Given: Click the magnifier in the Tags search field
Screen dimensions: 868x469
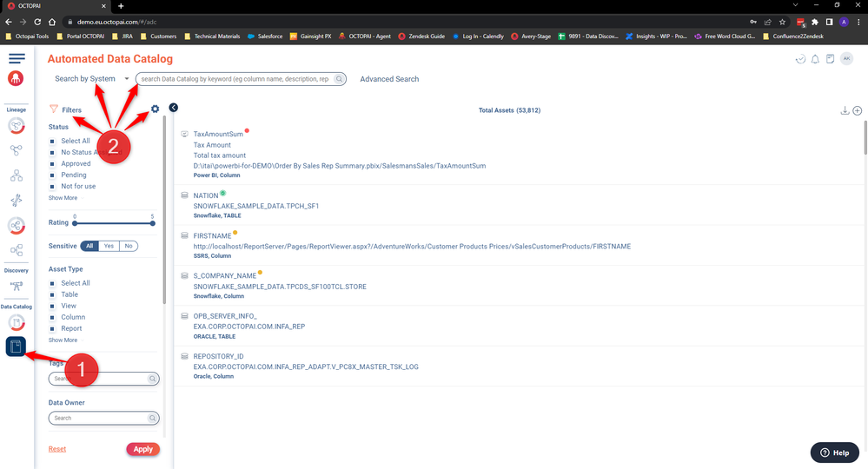Looking at the screenshot, I should click(152, 379).
